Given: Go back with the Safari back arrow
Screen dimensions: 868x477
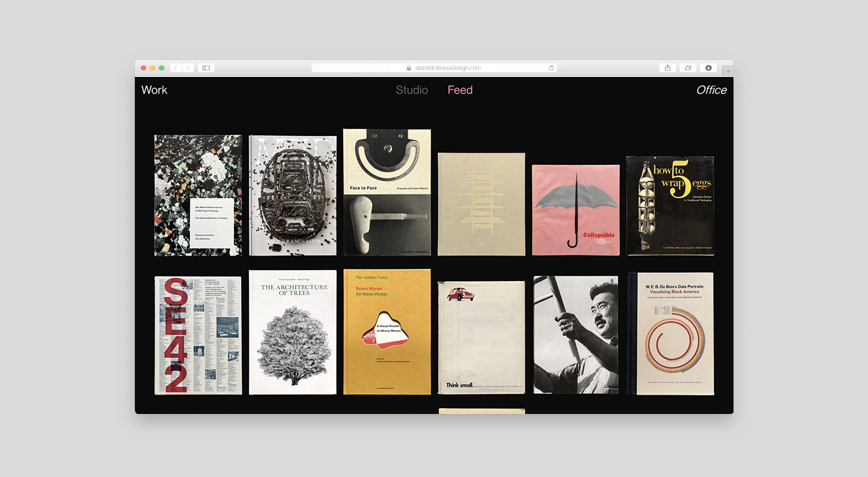Looking at the screenshot, I should point(176,68).
